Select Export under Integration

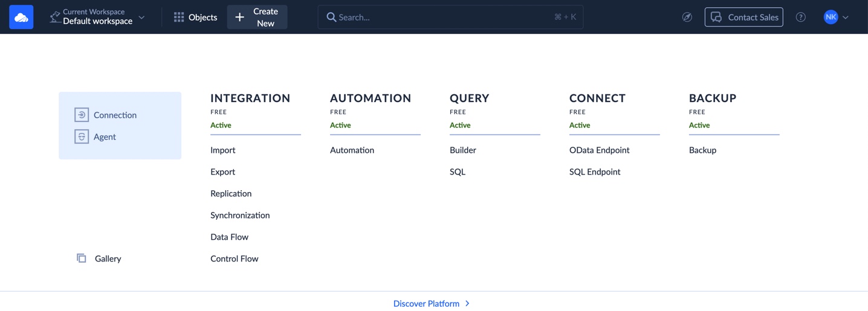(x=222, y=172)
